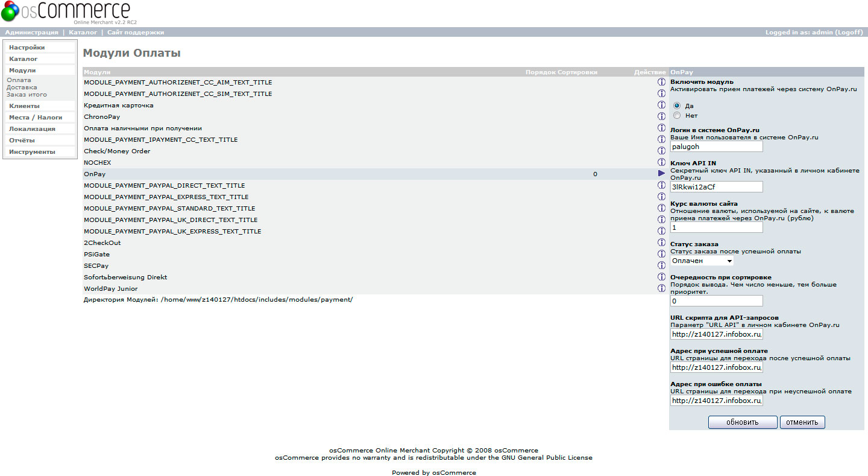This screenshot has height=476, width=868.
Task: Select the "Нет" radio button
Action: pyautogui.click(x=677, y=115)
